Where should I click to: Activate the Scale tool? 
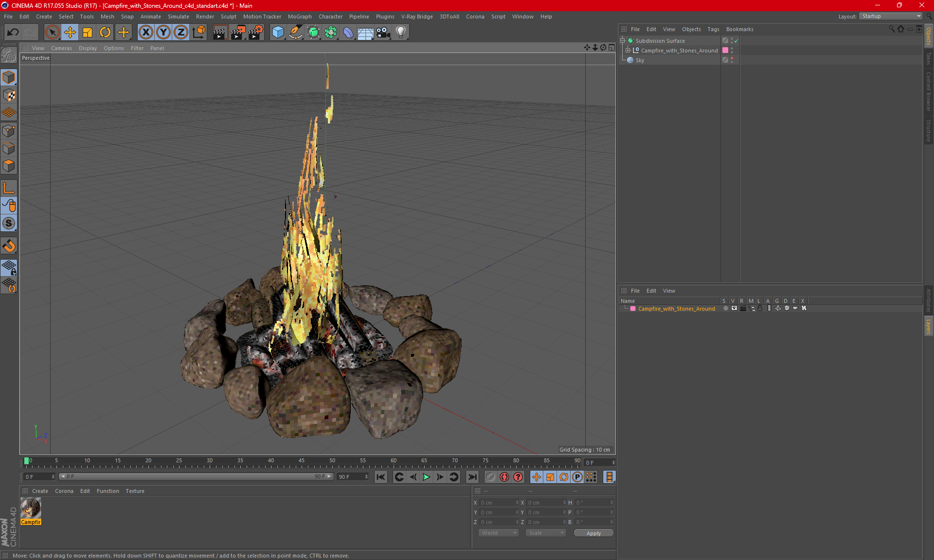pos(88,32)
